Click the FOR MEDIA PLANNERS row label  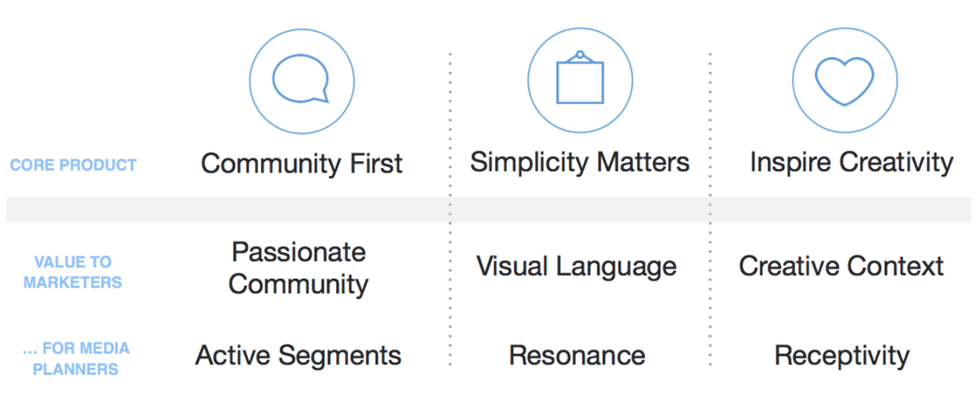click(x=76, y=358)
